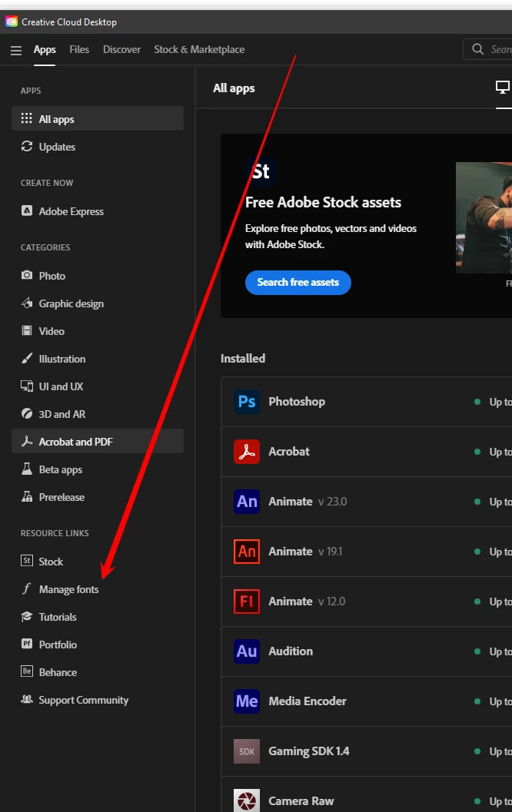Click the Photoshop Ps app icon
This screenshot has height=812, width=512.
pos(247,401)
